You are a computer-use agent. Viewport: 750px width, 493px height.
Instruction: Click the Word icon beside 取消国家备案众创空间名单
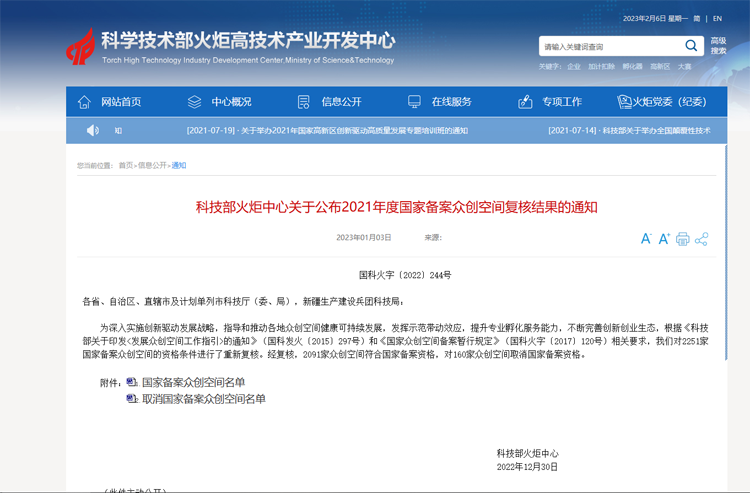point(132,399)
